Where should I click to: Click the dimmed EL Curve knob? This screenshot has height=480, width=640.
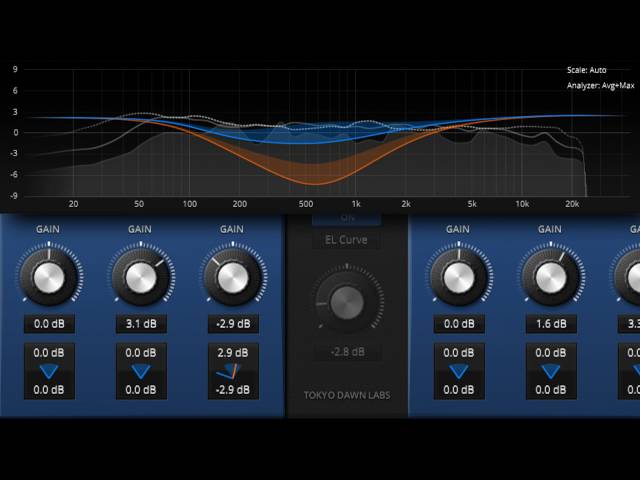pos(347,303)
